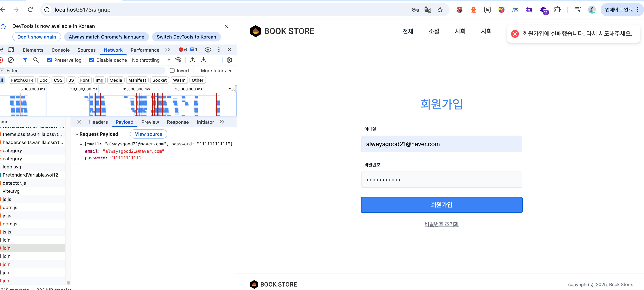This screenshot has width=644, height=290.
Task: Open the More filters dropdown
Action: [x=216, y=71]
